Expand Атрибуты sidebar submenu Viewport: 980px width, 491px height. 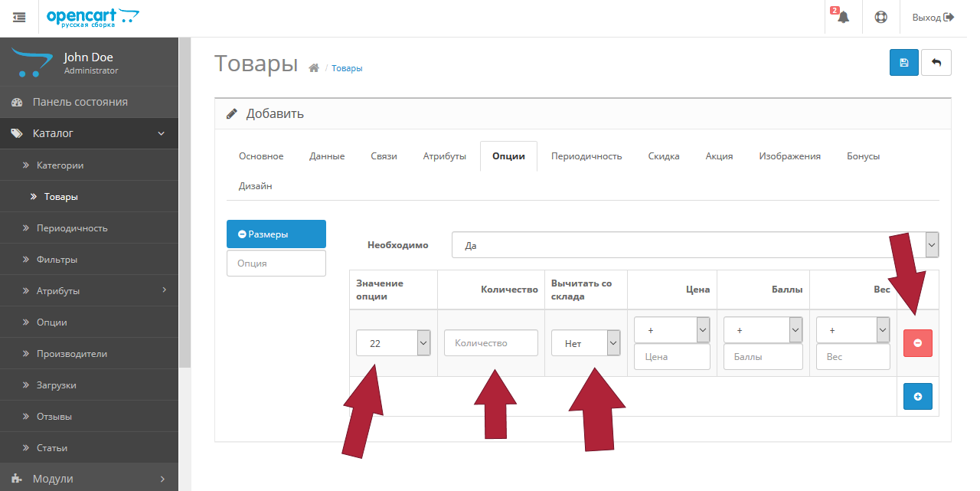pyautogui.click(x=89, y=290)
